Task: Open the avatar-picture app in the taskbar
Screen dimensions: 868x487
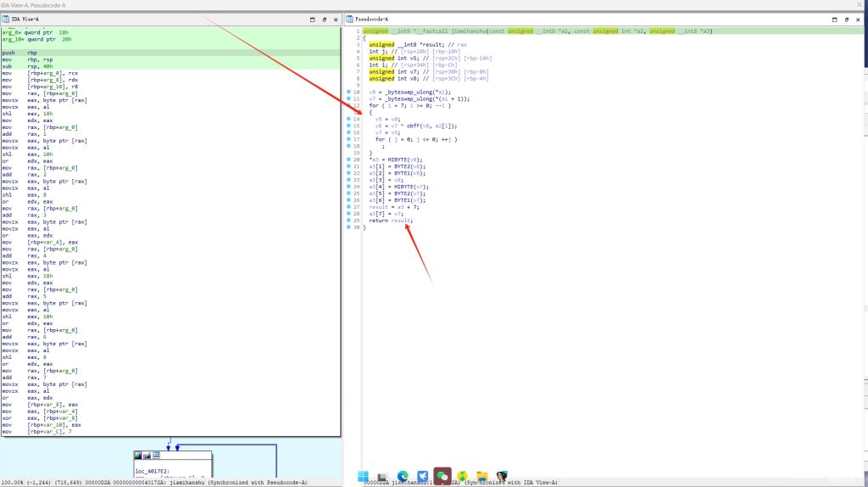Action: tap(502, 477)
